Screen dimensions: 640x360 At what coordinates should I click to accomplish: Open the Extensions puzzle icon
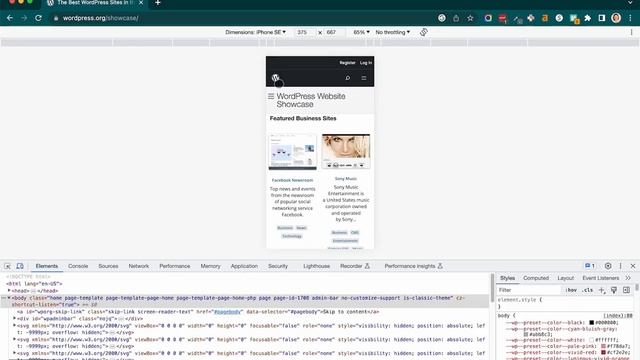[x=588, y=18]
